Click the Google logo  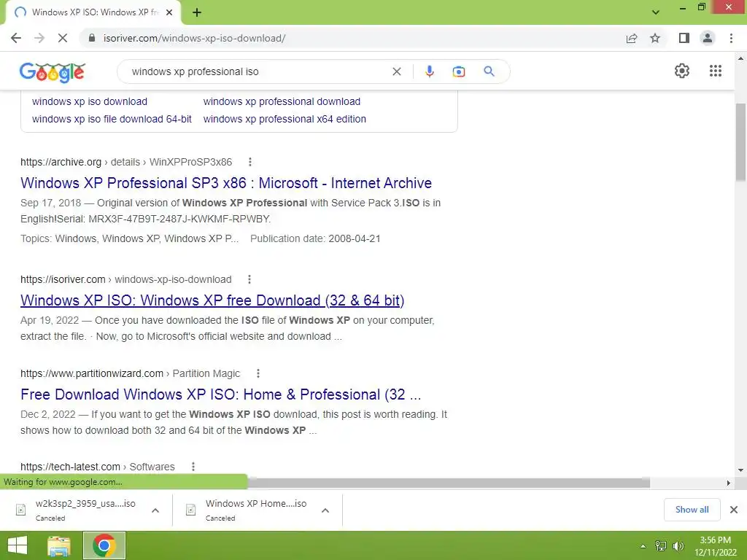tap(53, 72)
